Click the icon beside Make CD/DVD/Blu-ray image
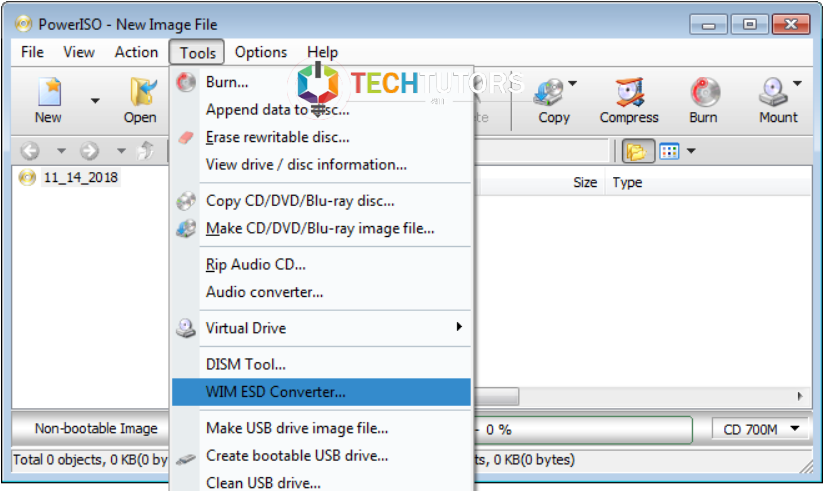The height and width of the screenshot is (491, 825). [x=186, y=228]
